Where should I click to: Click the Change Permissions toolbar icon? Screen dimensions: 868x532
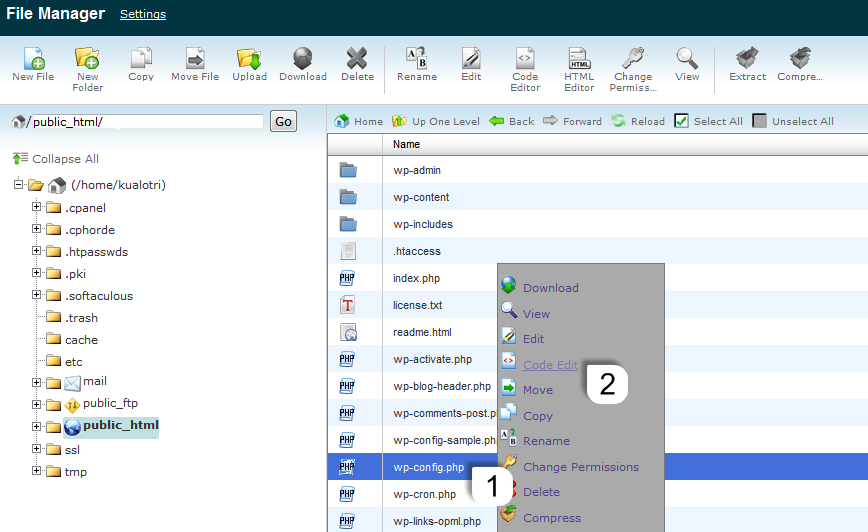click(633, 60)
